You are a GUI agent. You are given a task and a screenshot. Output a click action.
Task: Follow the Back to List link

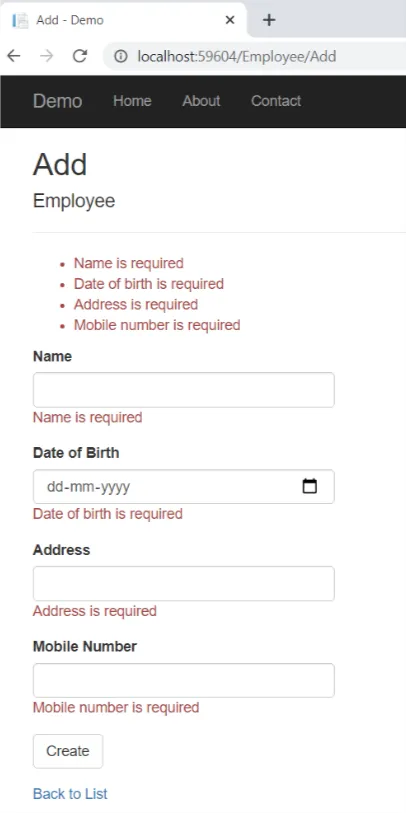[70, 794]
